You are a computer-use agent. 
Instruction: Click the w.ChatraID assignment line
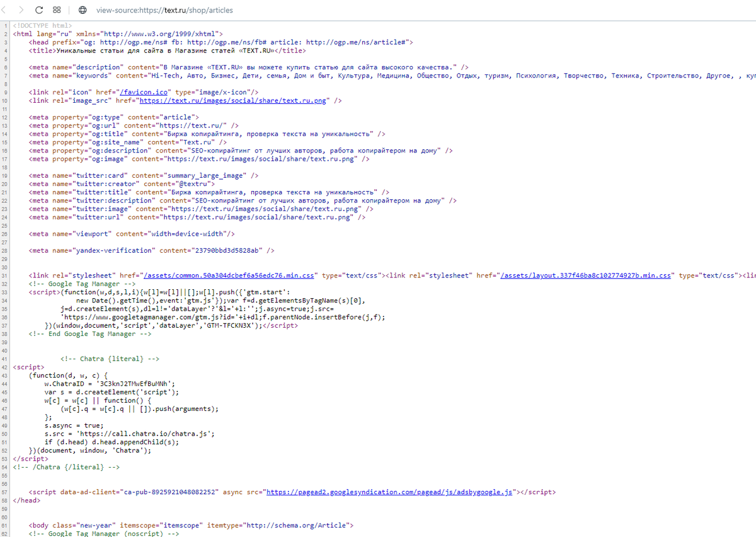[110, 383]
